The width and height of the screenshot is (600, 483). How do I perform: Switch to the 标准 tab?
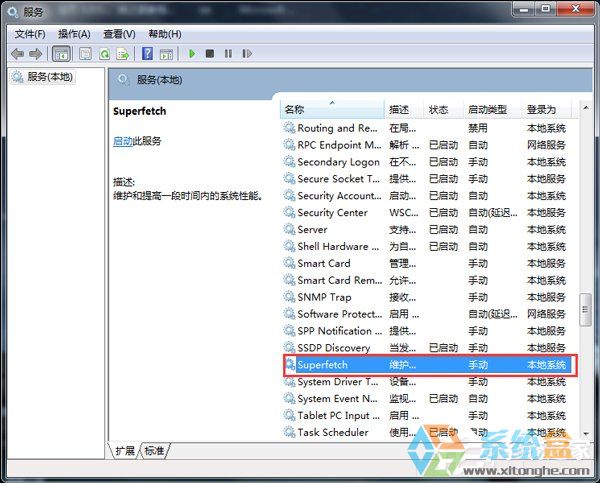[155, 451]
